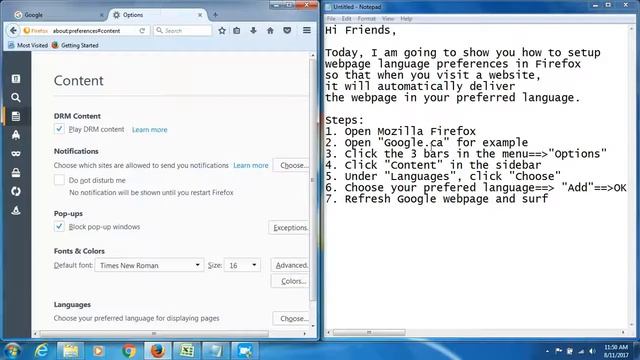Click the "7. Refresh Google webpage and surf" line
Viewport: 640px width, 360px height.
tap(437, 199)
